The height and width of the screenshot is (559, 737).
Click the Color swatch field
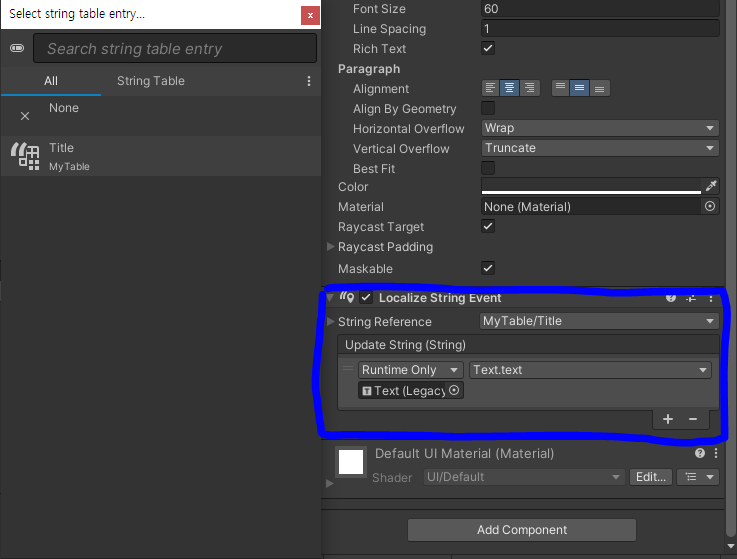pos(591,186)
